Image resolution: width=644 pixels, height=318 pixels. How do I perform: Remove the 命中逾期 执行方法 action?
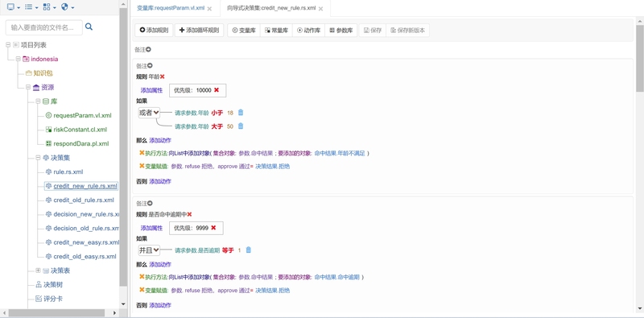(142, 277)
